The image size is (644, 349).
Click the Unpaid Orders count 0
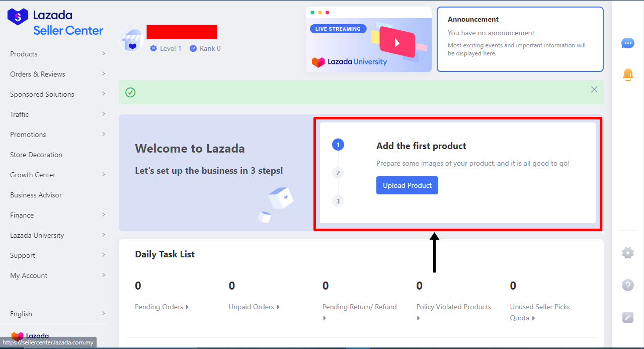(x=231, y=286)
